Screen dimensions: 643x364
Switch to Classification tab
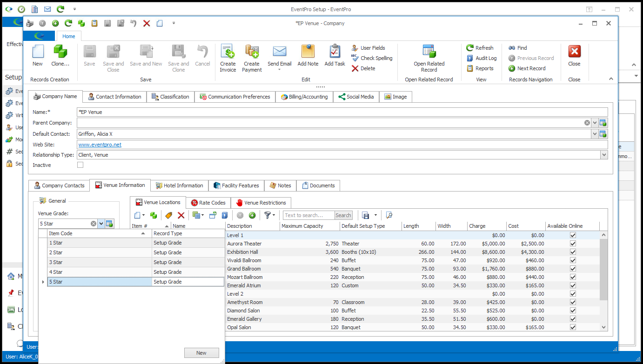(x=170, y=97)
